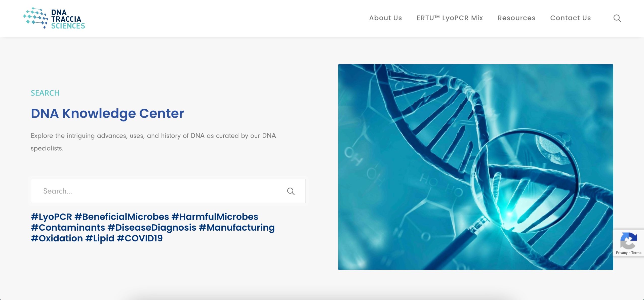Open the About Us menu
This screenshot has width=644, height=300.
click(x=385, y=18)
